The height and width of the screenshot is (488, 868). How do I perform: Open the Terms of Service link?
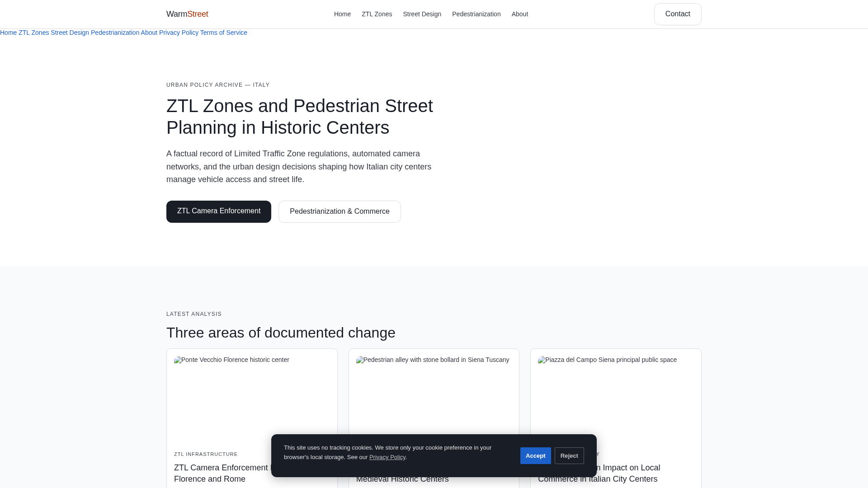click(x=223, y=33)
